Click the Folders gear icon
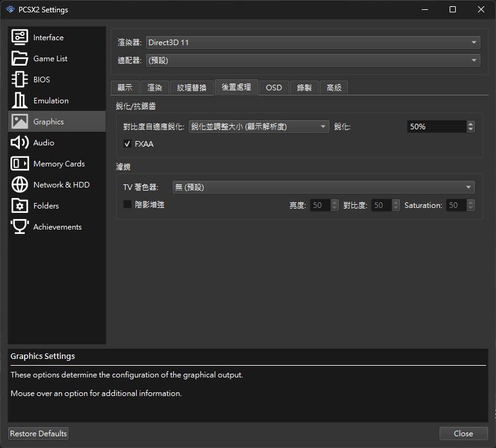The height and width of the screenshot is (448, 496). 20,206
